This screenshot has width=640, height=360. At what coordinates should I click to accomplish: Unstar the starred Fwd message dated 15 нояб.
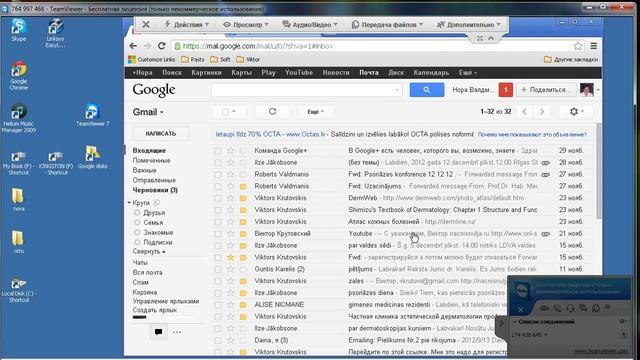pyautogui.click(x=231, y=257)
